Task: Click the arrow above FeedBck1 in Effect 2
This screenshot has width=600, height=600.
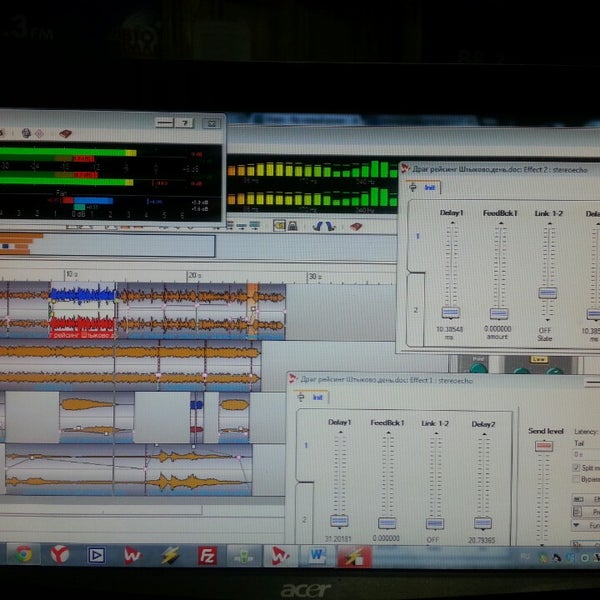Action: click(497, 220)
